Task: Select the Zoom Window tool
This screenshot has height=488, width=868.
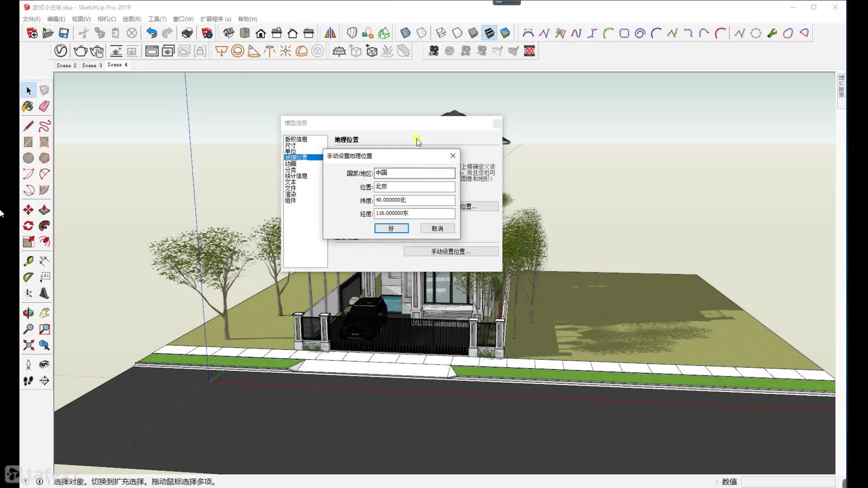Action: point(44,329)
